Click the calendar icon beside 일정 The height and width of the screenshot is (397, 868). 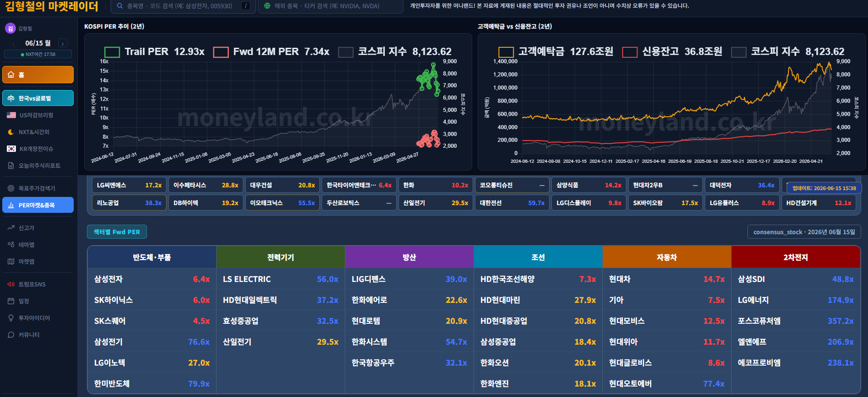pos(11,301)
